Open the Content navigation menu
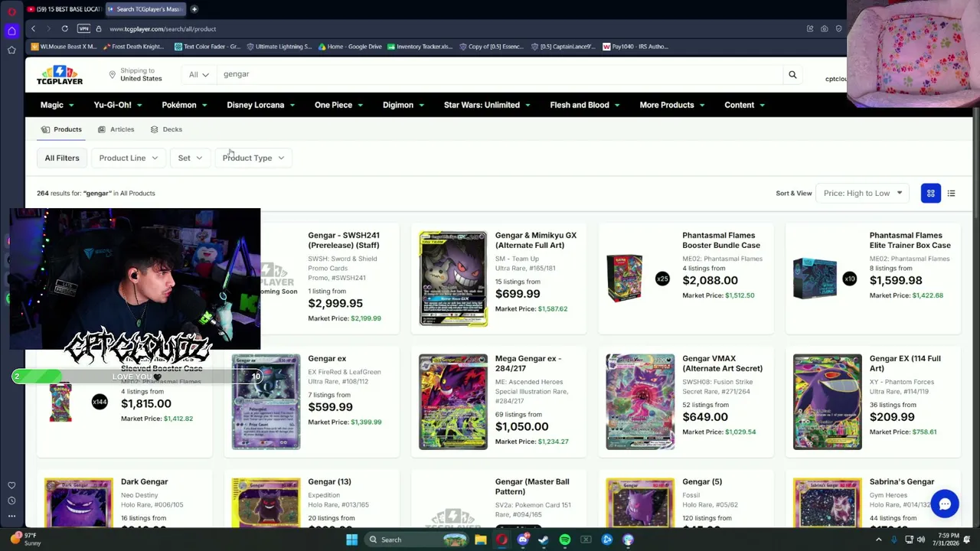The height and width of the screenshot is (551, 980). click(745, 105)
